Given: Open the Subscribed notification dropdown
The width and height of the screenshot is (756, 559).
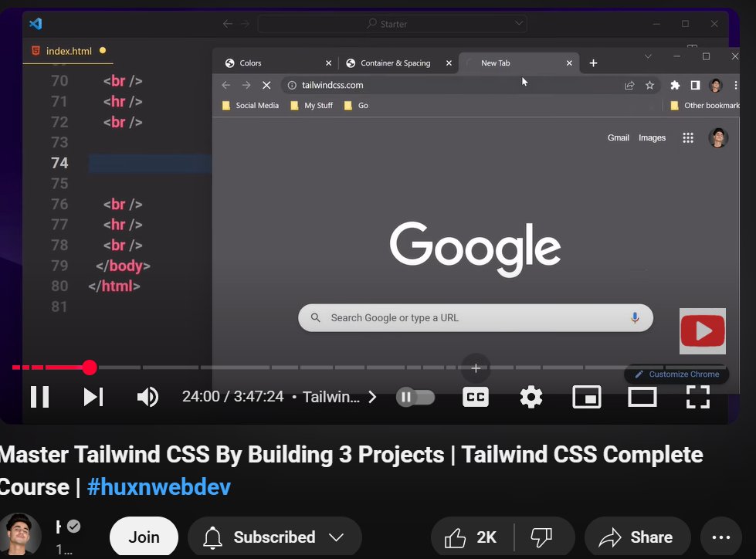Looking at the screenshot, I should coord(274,537).
